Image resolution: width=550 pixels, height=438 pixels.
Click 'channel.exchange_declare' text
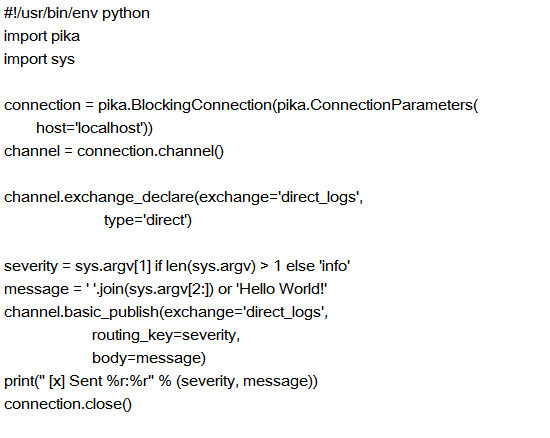99,197
